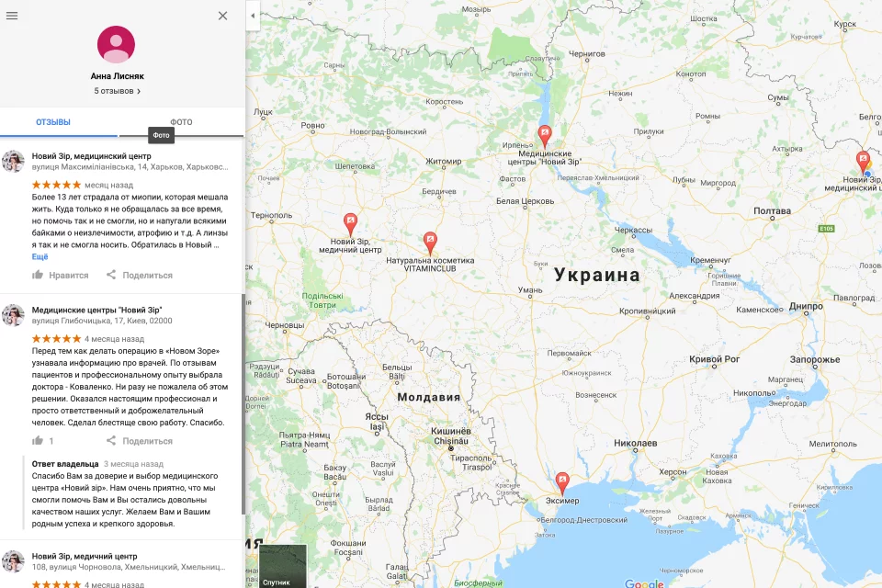882x588 pixels.
Task: Click the review panel scrollbar
Action: (243, 403)
